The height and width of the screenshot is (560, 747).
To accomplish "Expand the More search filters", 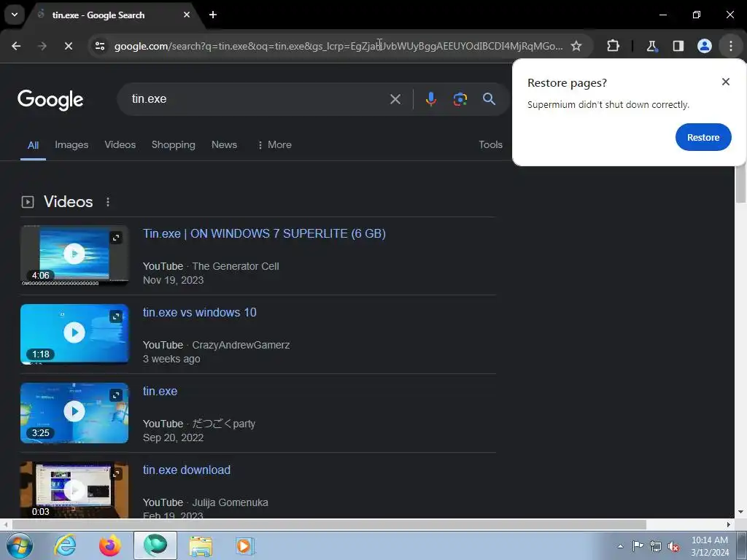I will click(x=274, y=145).
